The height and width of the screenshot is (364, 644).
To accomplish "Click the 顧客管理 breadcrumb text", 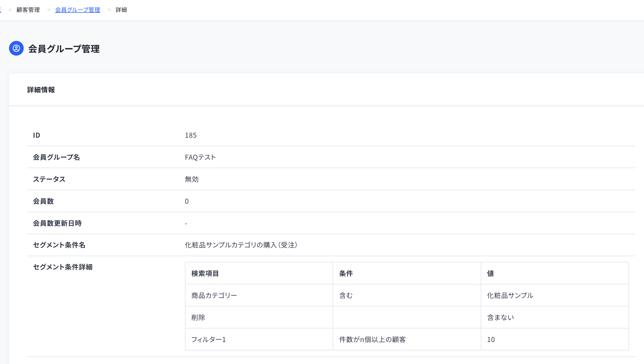I will pyautogui.click(x=28, y=10).
